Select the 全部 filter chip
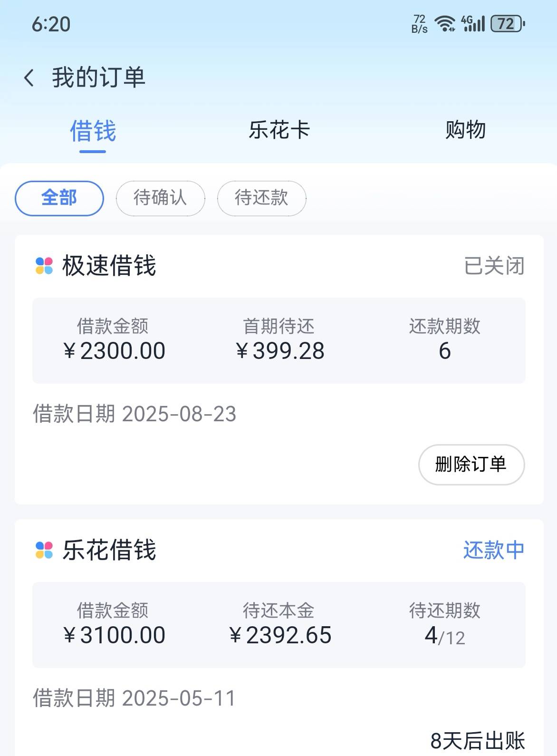The height and width of the screenshot is (756, 557). click(59, 198)
